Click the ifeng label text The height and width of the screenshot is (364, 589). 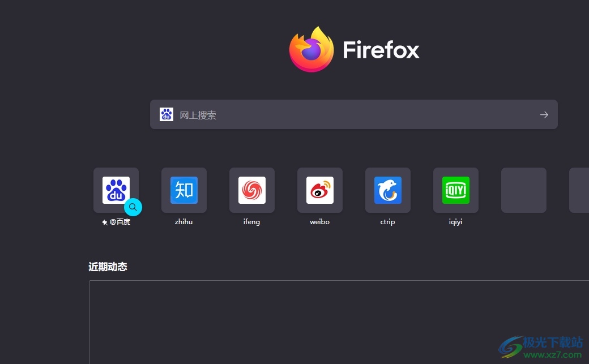(x=251, y=222)
